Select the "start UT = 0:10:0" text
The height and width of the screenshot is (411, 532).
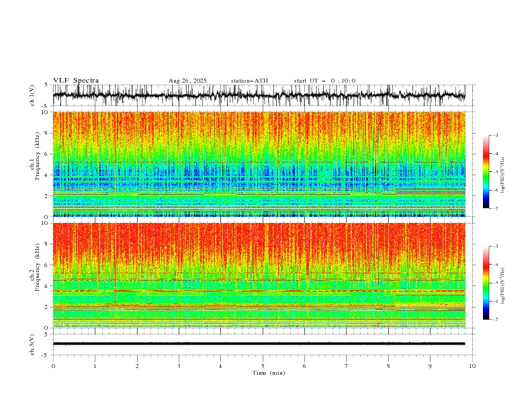click(324, 81)
